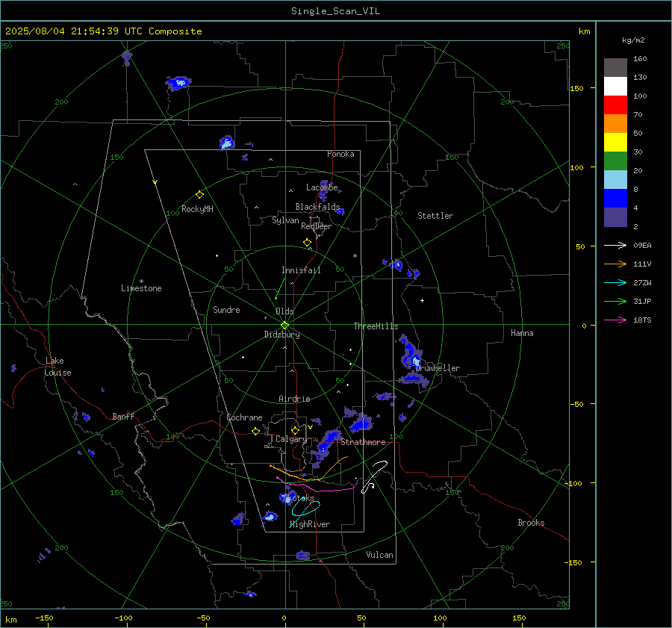The image size is (672, 628).
Task: Click the Blackfalds label
Action: click(x=317, y=207)
